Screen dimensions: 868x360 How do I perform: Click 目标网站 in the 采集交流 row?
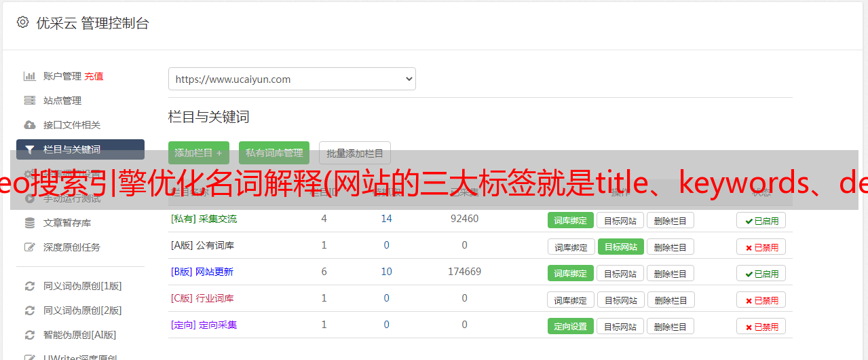click(x=620, y=220)
